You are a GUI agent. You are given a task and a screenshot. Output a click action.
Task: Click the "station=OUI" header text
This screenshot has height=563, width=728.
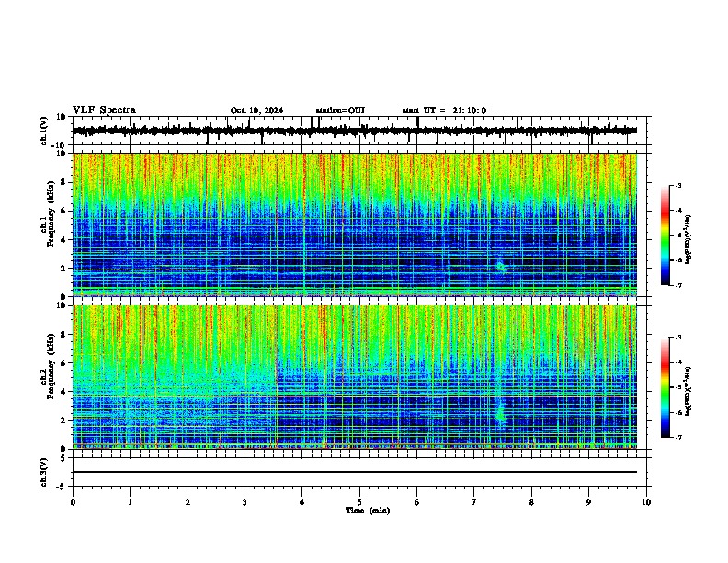340,110
